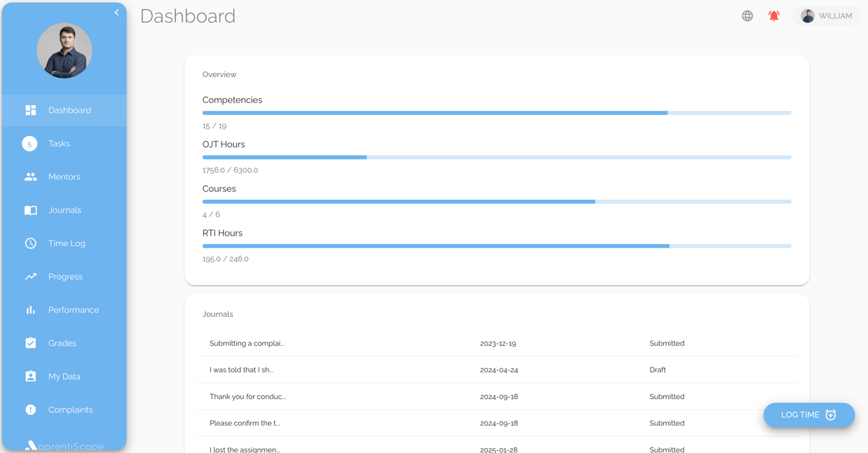
Task: Click the Competencies progress bar
Action: coord(496,113)
